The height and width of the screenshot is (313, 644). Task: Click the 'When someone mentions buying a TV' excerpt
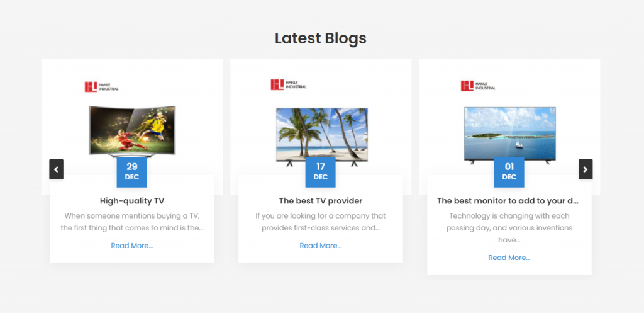(x=132, y=222)
